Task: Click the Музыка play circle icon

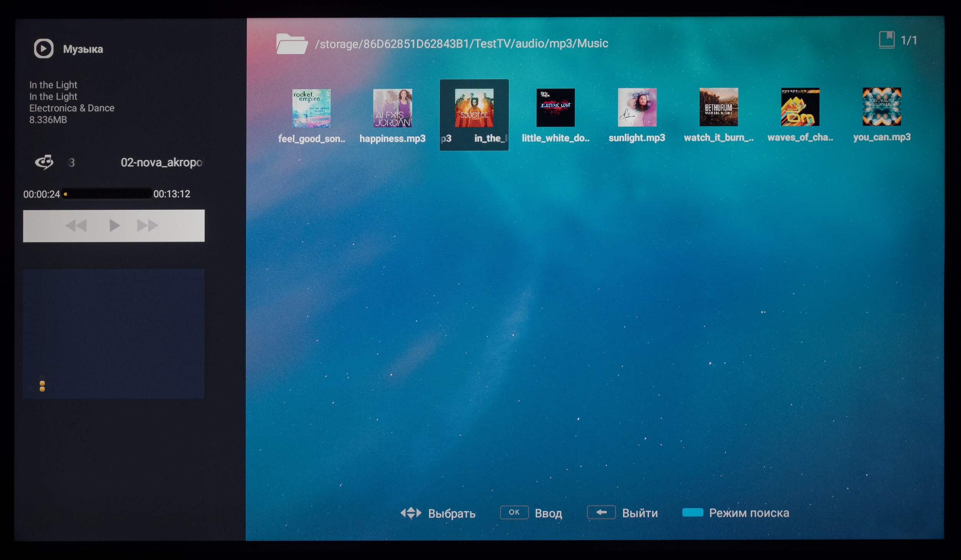Action: [43, 49]
